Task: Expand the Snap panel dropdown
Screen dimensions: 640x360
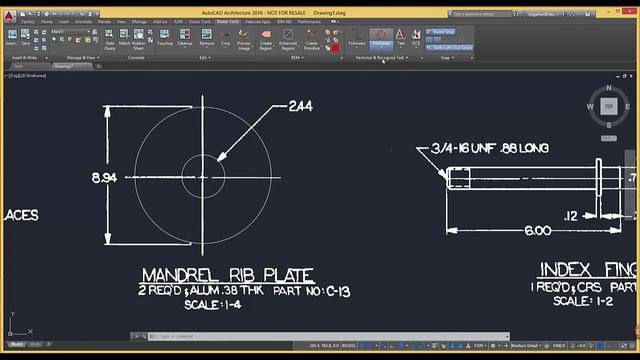Action: point(447,58)
